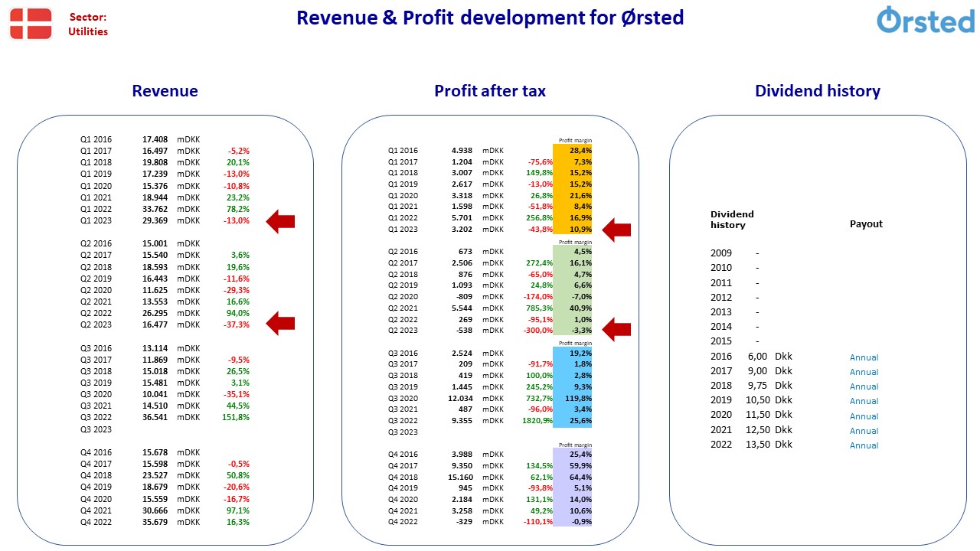Click the 'Dividend history' section heading
Viewport: 980px width, 551px height.
(818, 91)
